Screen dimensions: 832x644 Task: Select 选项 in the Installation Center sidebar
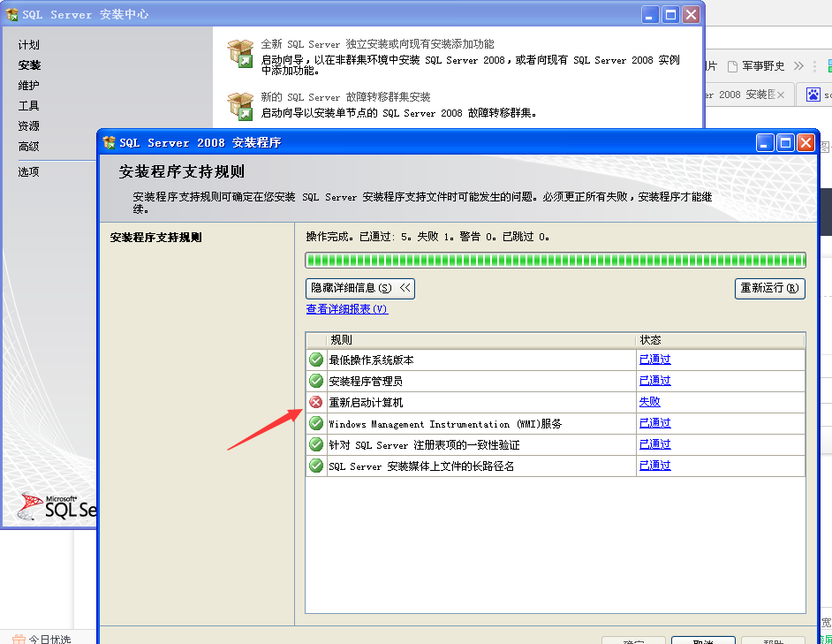[x=28, y=171]
